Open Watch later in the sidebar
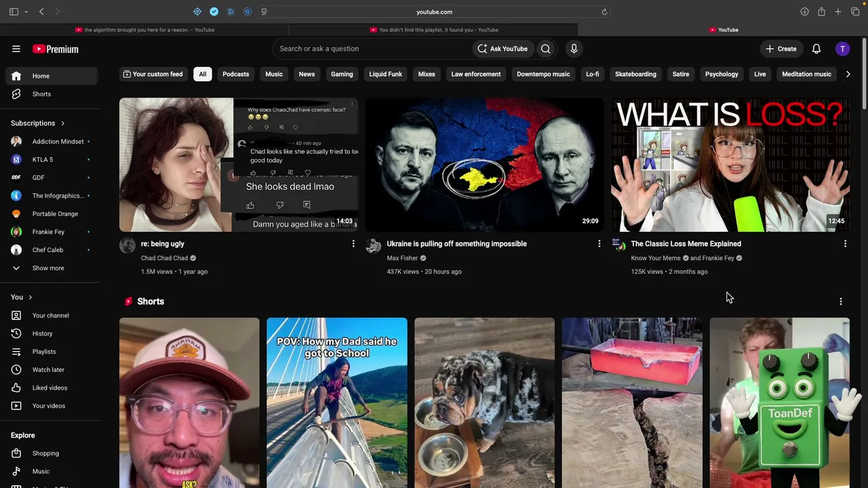868x488 pixels. click(52, 369)
